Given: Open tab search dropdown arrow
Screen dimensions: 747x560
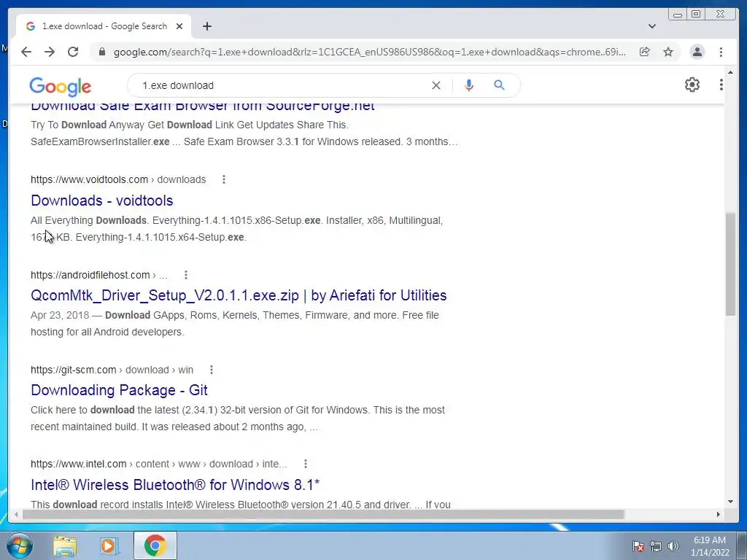Looking at the screenshot, I should tap(652, 26).
